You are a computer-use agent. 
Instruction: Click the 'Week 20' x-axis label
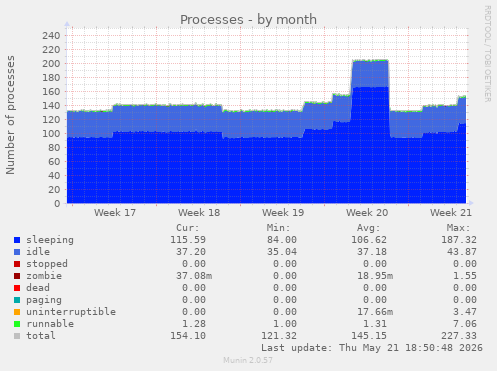tap(367, 213)
